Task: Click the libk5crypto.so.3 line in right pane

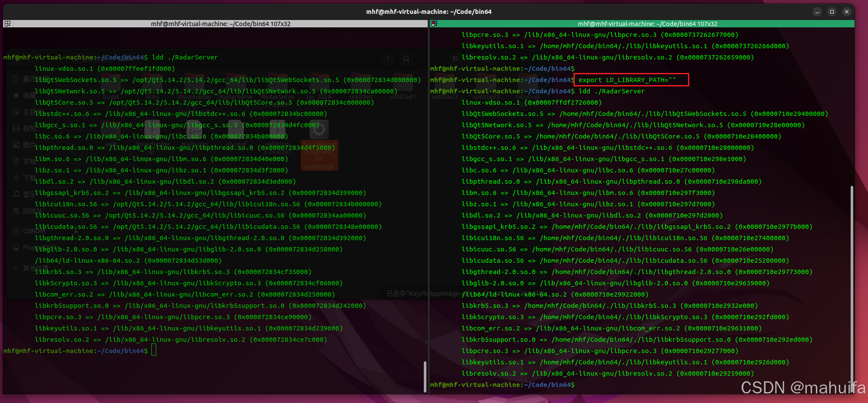Action: [x=626, y=317]
